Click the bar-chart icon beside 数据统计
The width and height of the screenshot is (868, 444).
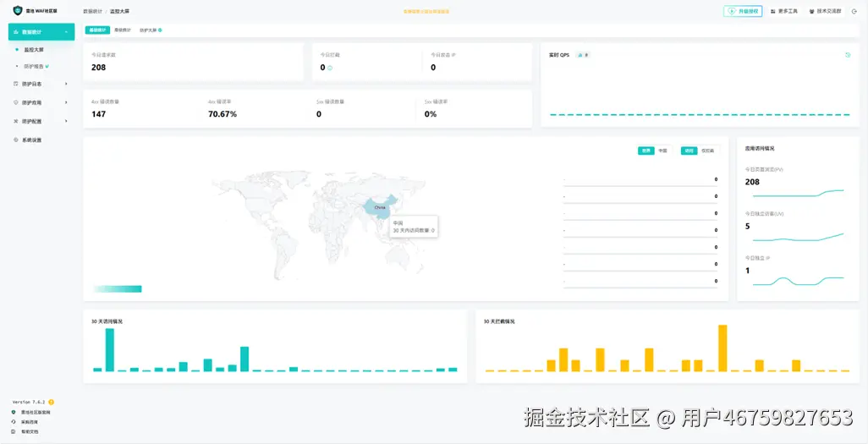click(x=16, y=32)
